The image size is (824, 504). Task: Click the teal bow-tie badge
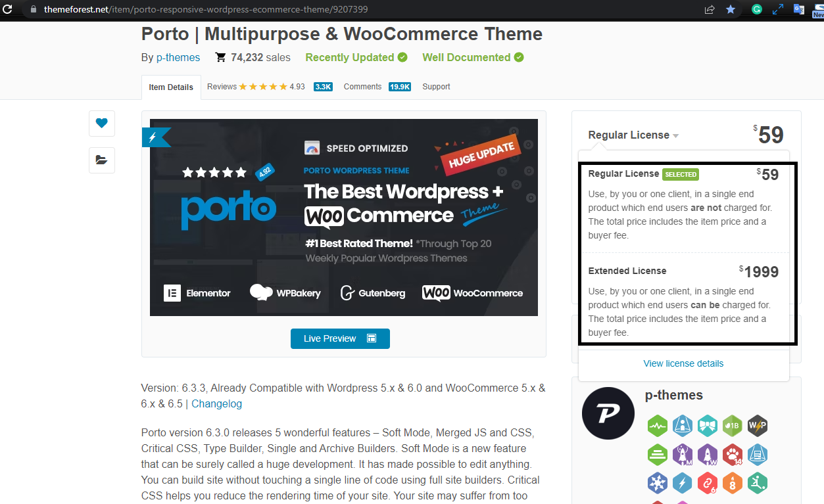708,426
